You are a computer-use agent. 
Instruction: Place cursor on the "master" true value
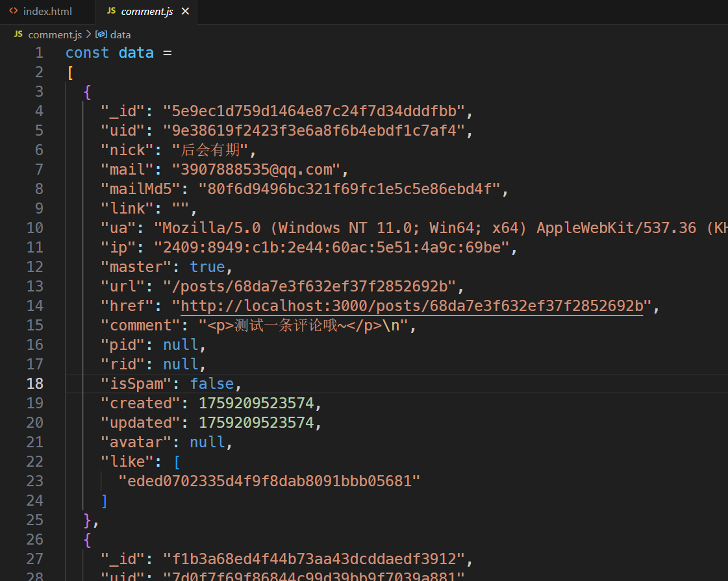coord(207,267)
